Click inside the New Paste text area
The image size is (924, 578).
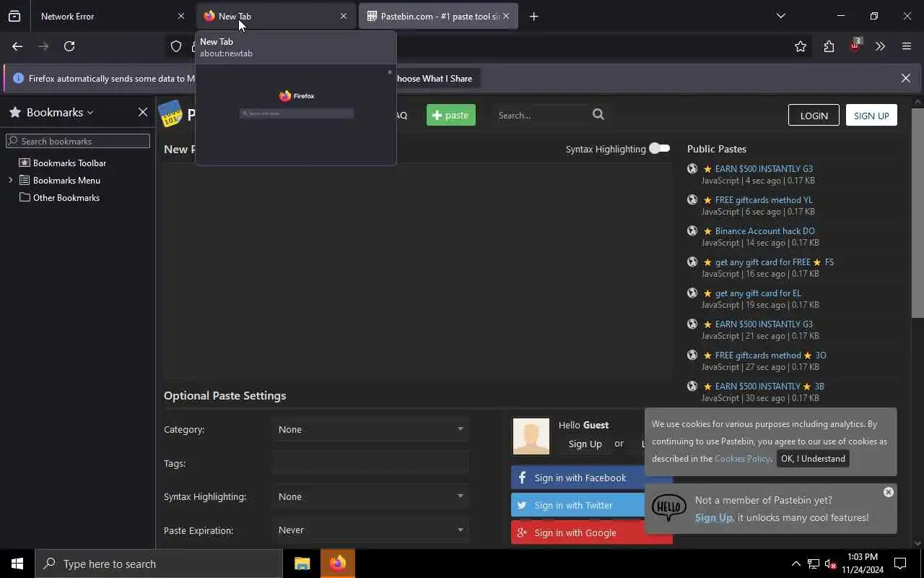tap(417, 271)
